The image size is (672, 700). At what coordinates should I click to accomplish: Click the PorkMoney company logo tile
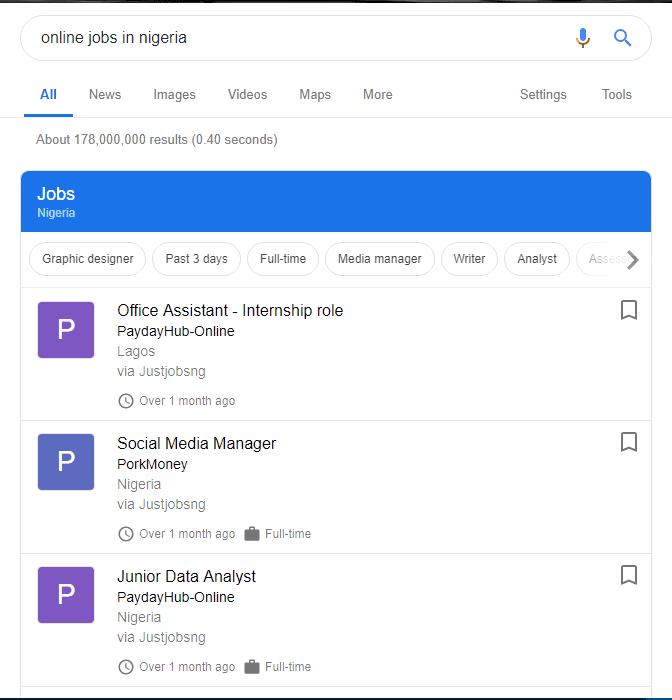tap(66, 462)
